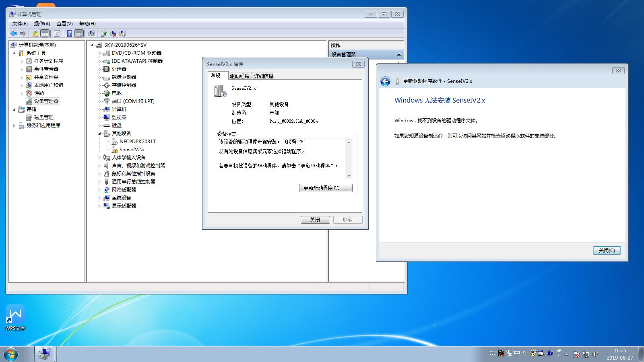The height and width of the screenshot is (362, 644).
Task: Select Task Scheduler (任务计划程序) in the tree
Action: [x=49, y=61]
